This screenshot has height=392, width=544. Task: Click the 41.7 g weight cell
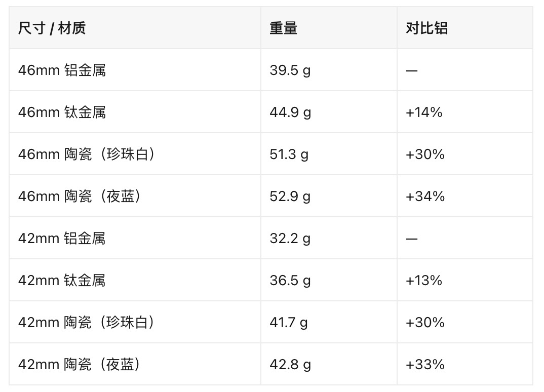point(289,322)
